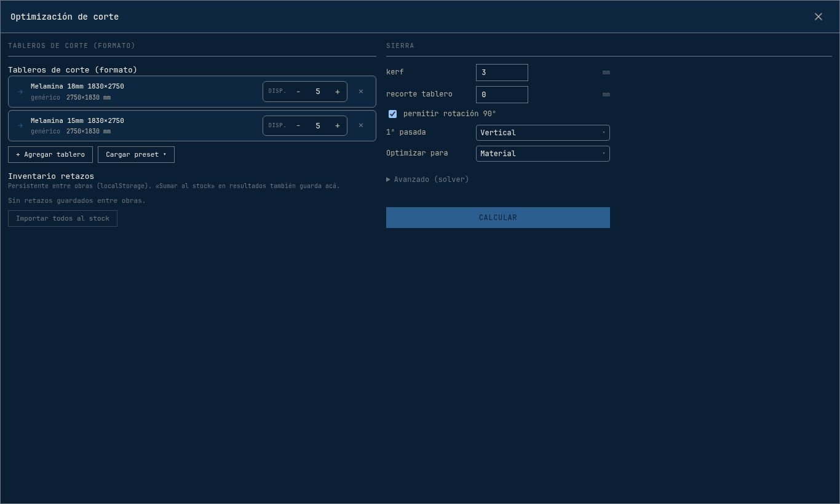Click the SIERRA section header

(400, 45)
